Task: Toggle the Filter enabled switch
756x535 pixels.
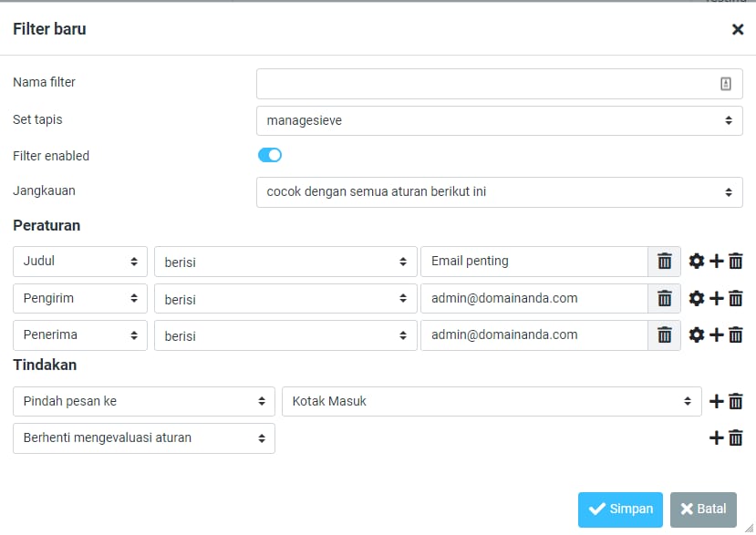Action: (x=270, y=156)
